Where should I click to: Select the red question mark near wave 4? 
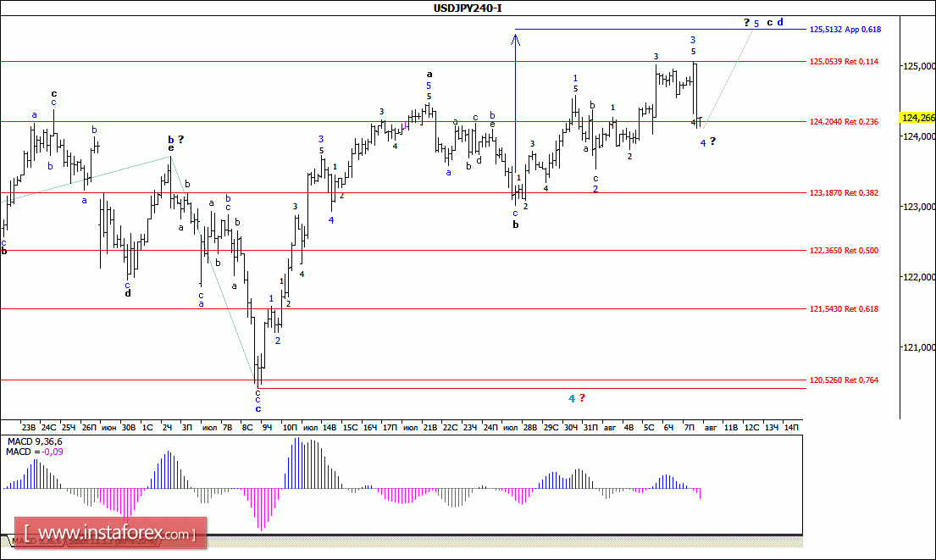pyautogui.click(x=582, y=397)
